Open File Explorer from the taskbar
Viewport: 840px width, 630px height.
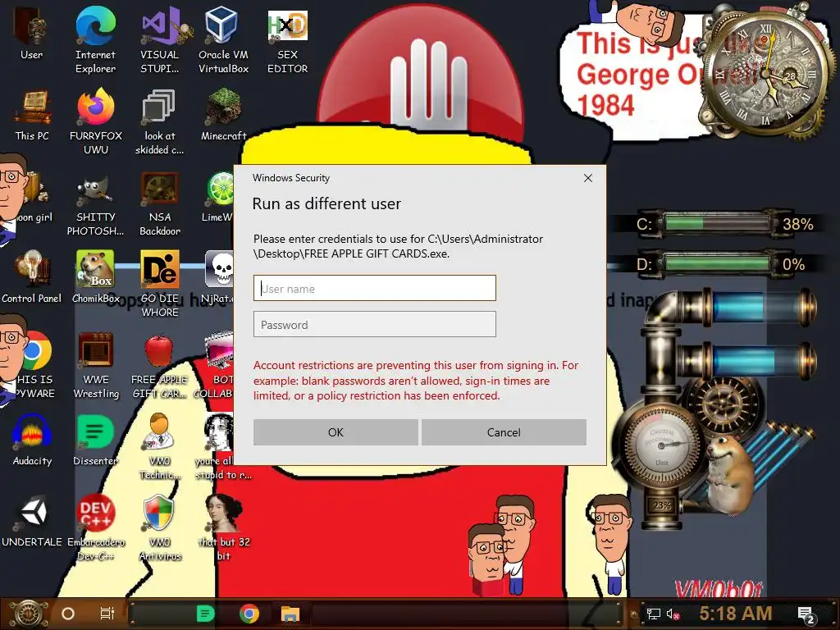[x=290, y=614]
